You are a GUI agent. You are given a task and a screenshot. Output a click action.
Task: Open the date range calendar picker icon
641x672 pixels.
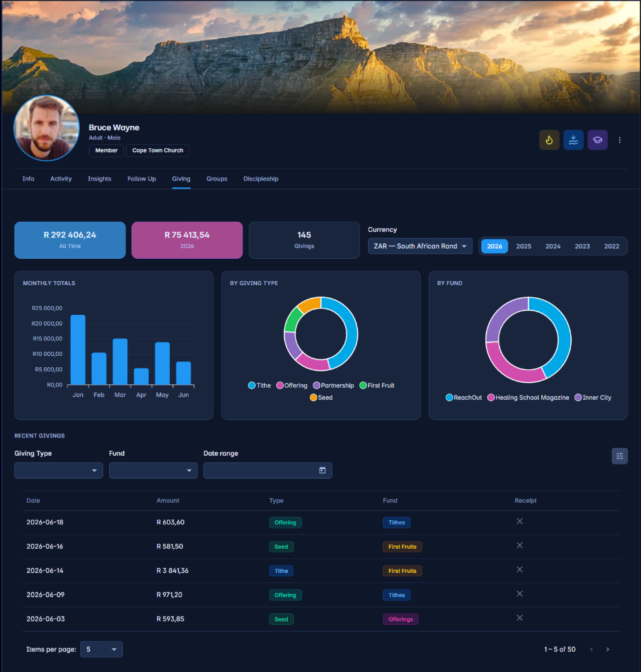pos(323,470)
